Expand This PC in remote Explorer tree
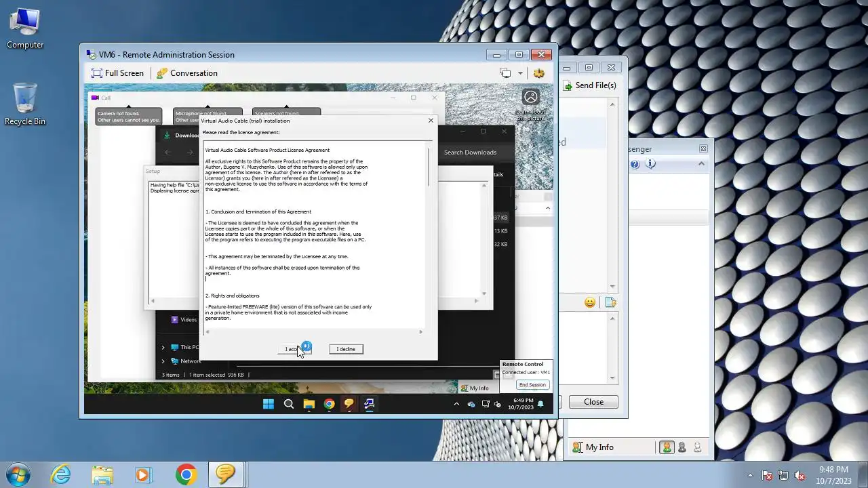Screen dimensions: 868x488 (x=163, y=347)
